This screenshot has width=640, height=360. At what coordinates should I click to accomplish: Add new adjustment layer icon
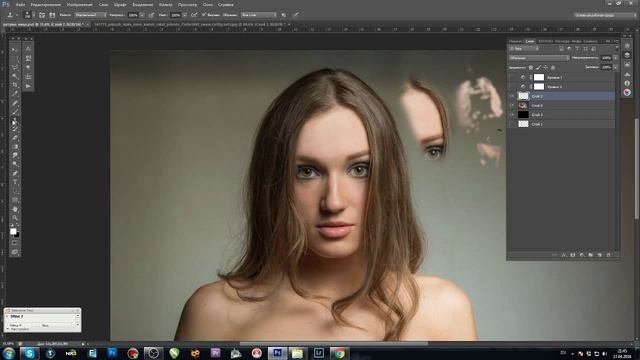click(582, 255)
